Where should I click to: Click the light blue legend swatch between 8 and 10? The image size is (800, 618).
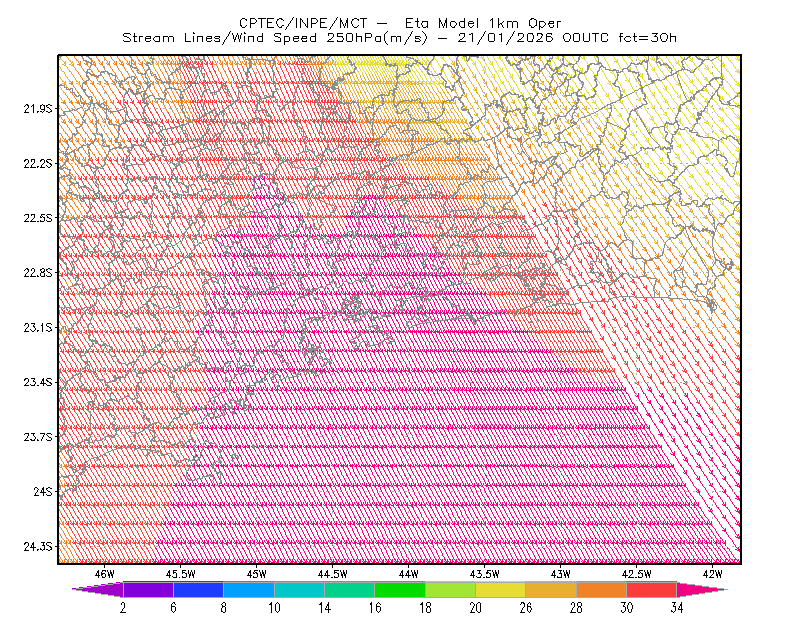coord(249,589)
